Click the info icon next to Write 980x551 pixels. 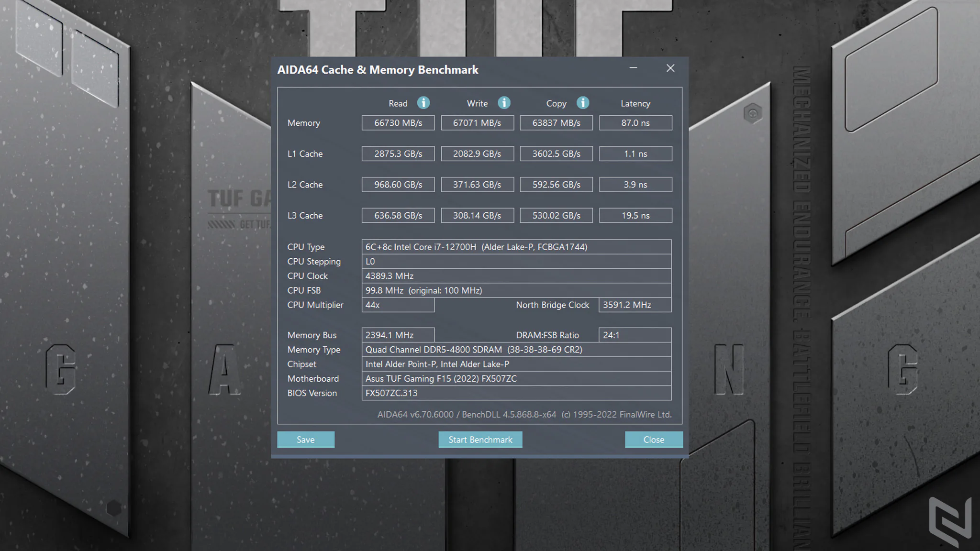click(504, 103)
